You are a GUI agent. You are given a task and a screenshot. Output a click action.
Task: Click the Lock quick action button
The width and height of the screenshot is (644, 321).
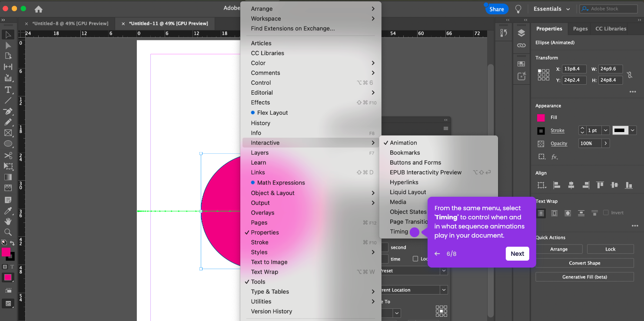(x=610, y=249)
